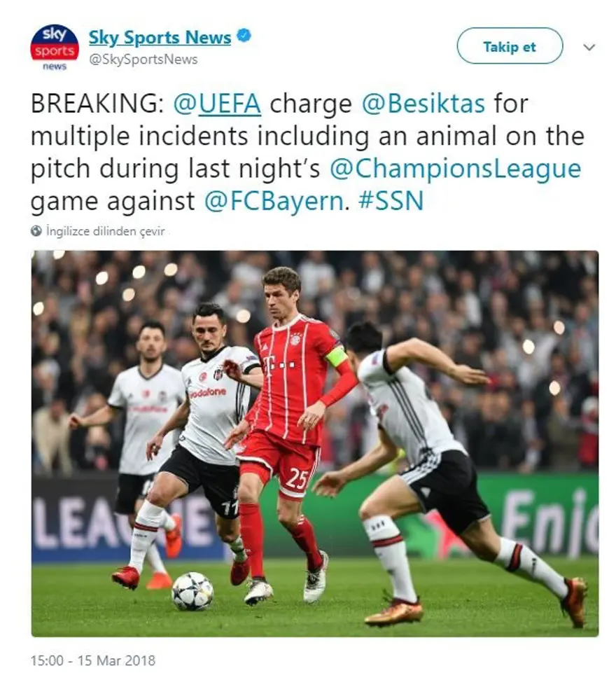Click the football in the photo

[x=192, y=590]
